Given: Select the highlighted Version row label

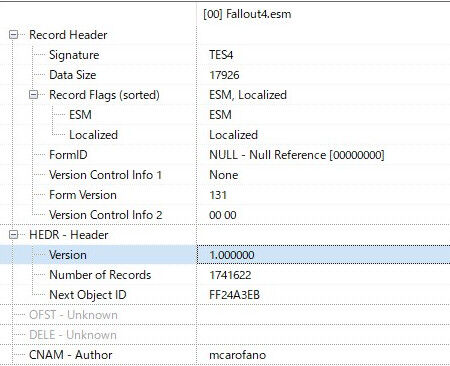Looking at the screenshot, I should click(x=68, y=255).
